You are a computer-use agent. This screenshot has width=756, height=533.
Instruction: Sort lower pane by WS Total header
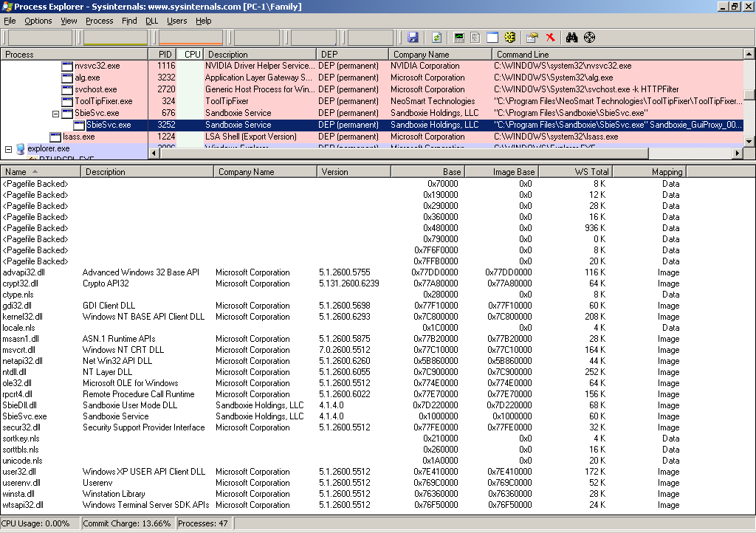pos(575,172)
